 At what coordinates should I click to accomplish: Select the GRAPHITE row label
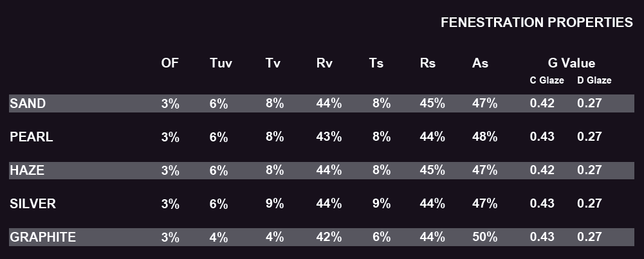42,237
